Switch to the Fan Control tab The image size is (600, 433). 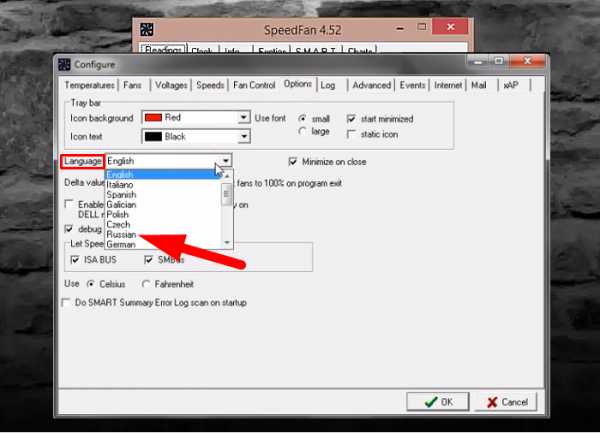point(254,86)
